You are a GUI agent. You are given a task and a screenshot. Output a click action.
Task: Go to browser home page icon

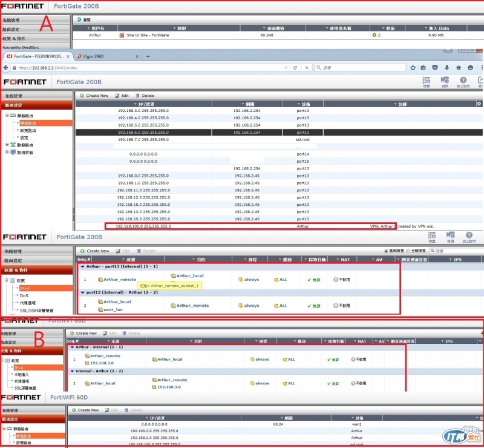459,68
